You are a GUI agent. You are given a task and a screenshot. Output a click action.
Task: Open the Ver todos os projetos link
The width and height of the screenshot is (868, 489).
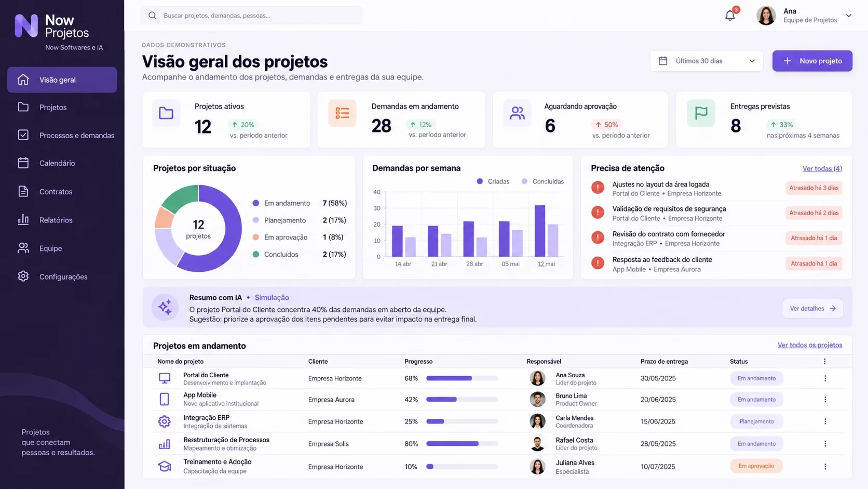(x=810, y=345)
